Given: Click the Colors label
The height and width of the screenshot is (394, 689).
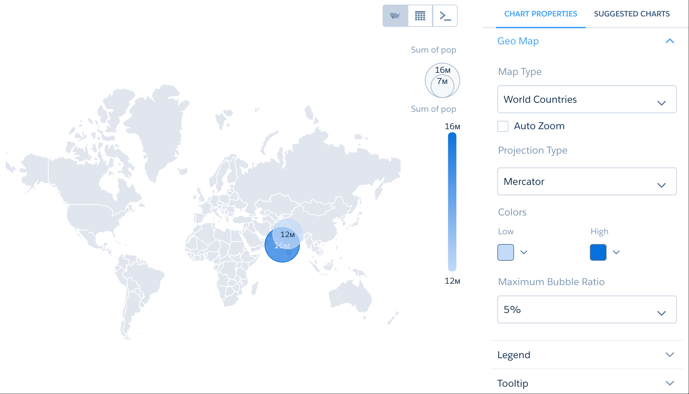Looking at the screenshot, I should (x=512, y=212).
